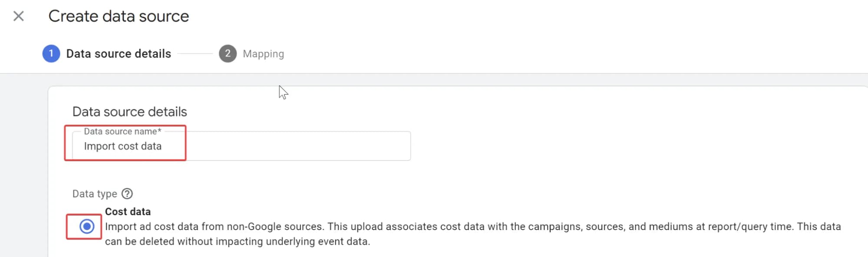Viewport: 868px width, 257px height.
Task: Click the 'Create data source' page title
Action: pos(119,17)
